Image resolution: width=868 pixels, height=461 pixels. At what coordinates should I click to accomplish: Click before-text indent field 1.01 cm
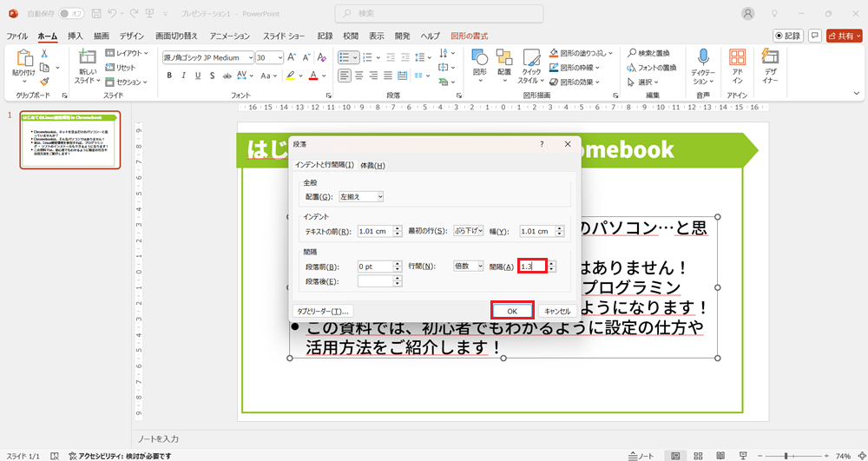(x=375, y=231)
